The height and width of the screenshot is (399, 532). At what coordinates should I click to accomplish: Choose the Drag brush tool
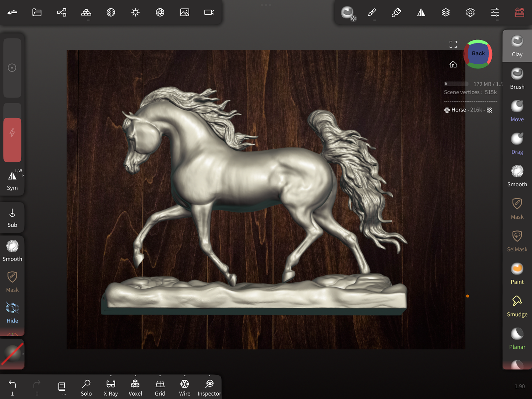coord(517,144)
